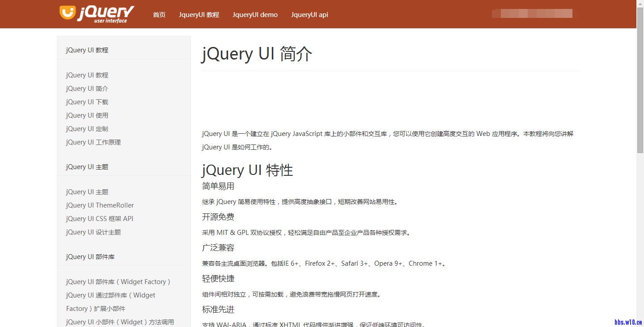Click jQuery UI 工作原理 in sidebar
Image resolution: width=644 pixels, height=327 pixels.
93,142
